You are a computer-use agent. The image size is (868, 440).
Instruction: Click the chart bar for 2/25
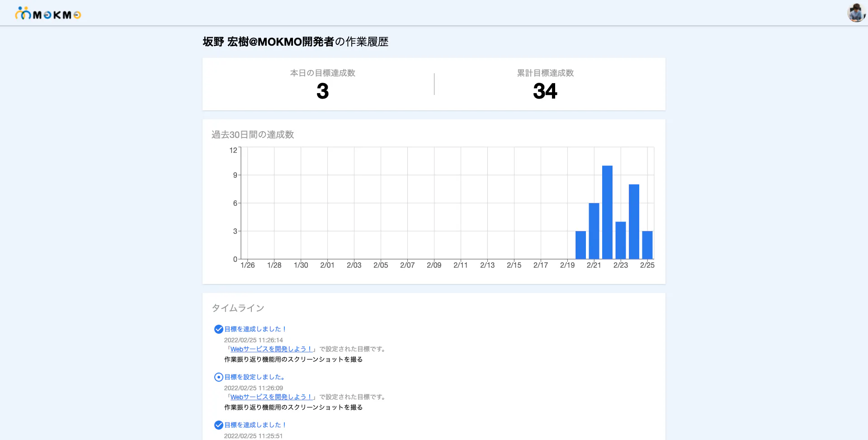[647, 245]
